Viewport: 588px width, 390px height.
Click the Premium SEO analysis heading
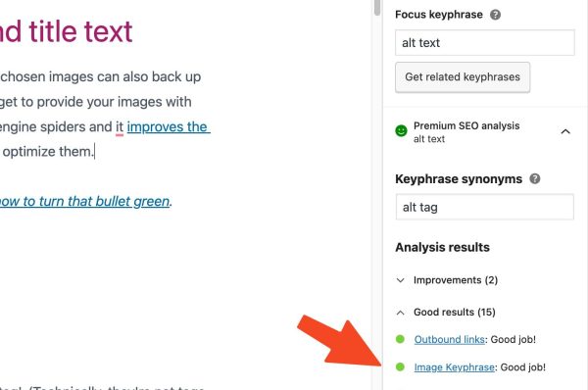pos(466,125)
